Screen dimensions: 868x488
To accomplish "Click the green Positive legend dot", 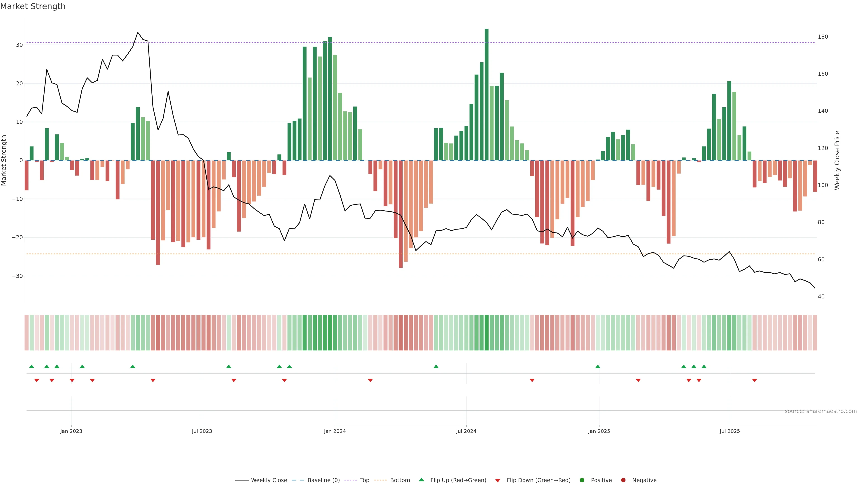I will click(x=582, y=480).
